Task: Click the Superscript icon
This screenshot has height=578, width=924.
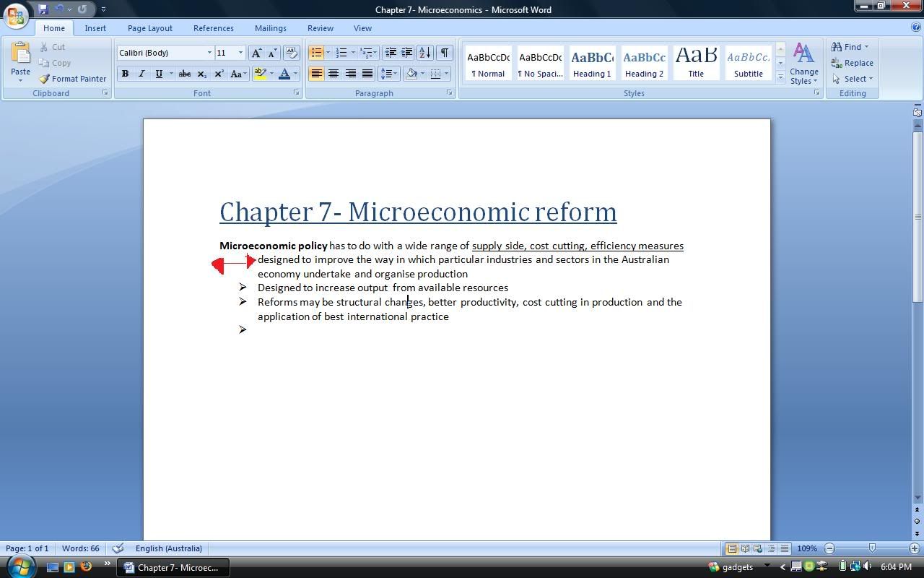Action: point(219,74)
